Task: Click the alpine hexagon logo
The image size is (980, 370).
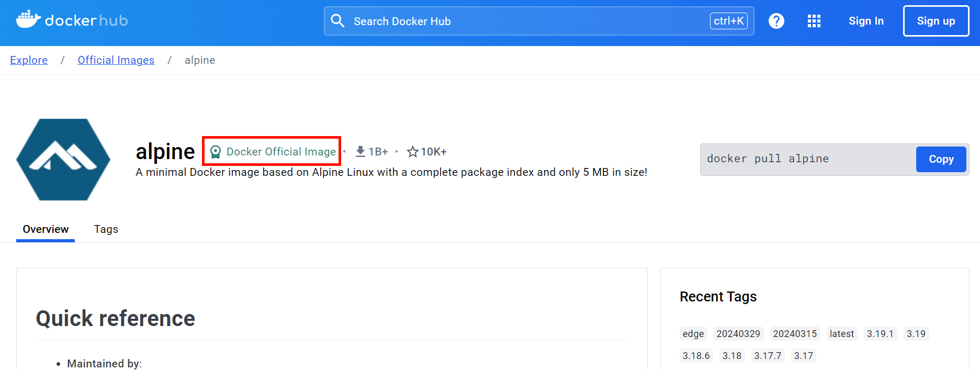Action: click(63, 160)
